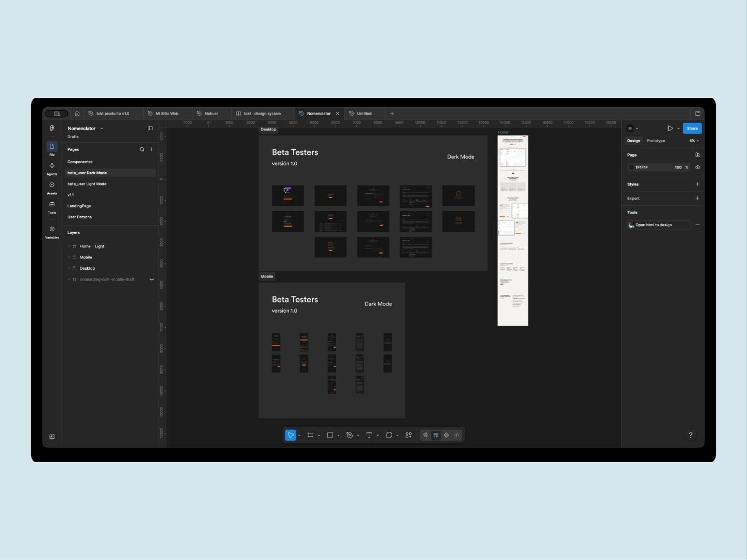Viewport: 747px width, 560px height.
Task: Open the tckt producto v1.0 tab
Action: pyautogui.click(x=113, y=114)
